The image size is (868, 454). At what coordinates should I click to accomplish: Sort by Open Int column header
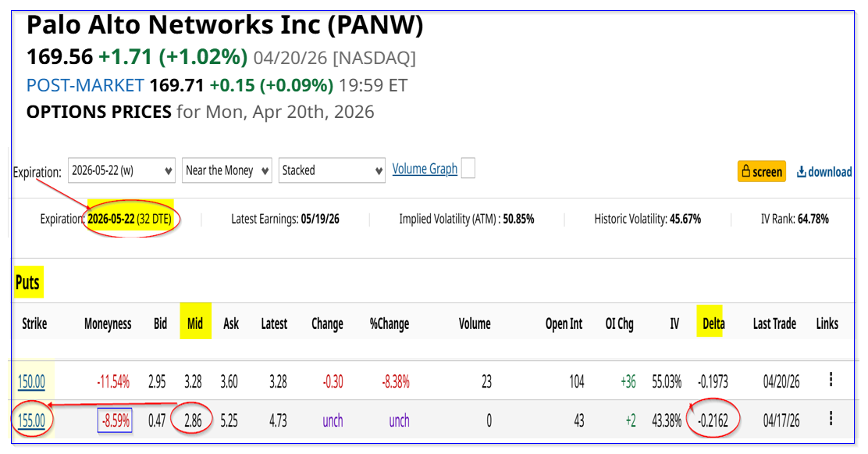pos(564,324)
